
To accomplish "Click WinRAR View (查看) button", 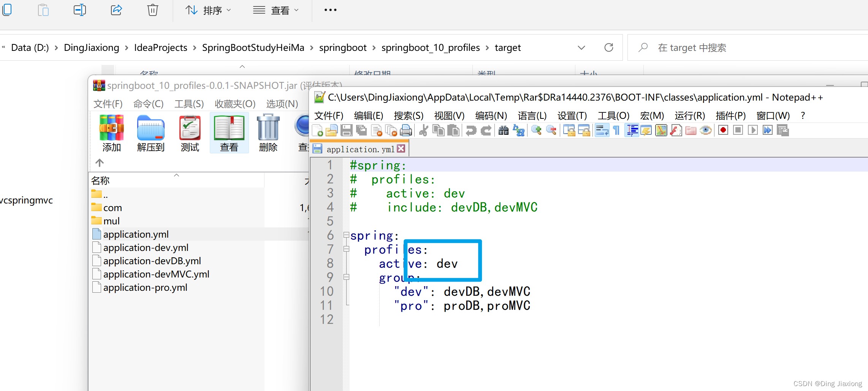I will pyautogui.click(x=229, y=133).
